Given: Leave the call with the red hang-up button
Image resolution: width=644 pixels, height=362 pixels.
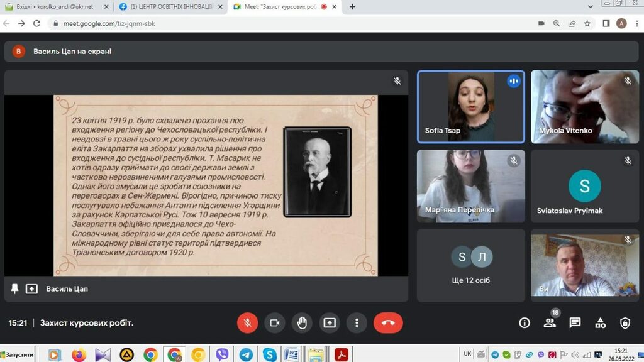Looking at the screenshot, I should coord(388,323).
